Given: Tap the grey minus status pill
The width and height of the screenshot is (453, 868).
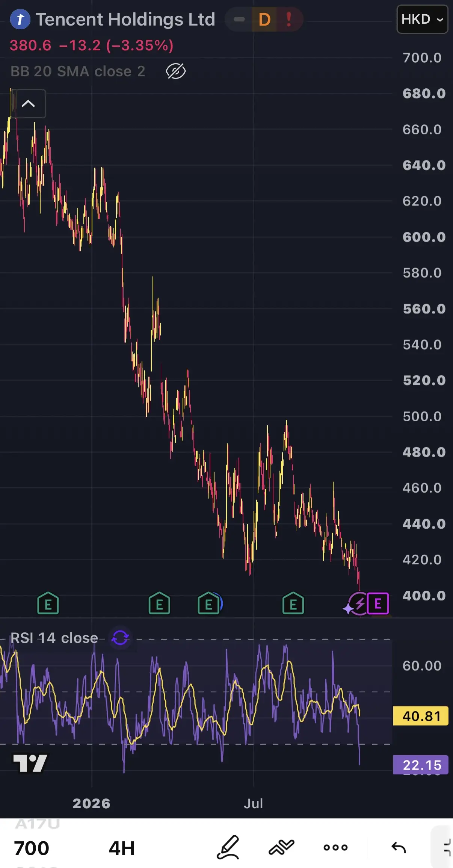Looking at the screenshot, I should click(x=239, y=19).
